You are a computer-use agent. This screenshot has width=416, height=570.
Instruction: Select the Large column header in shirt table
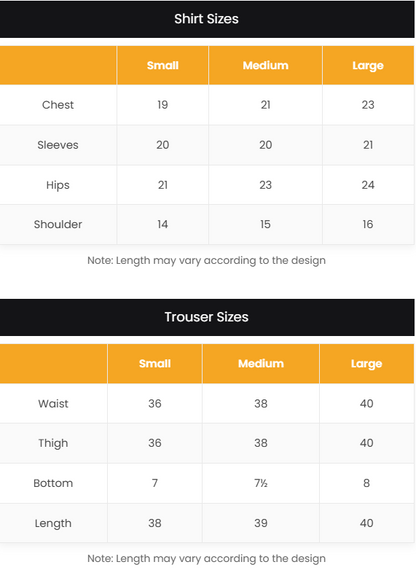tap(368, 65)
